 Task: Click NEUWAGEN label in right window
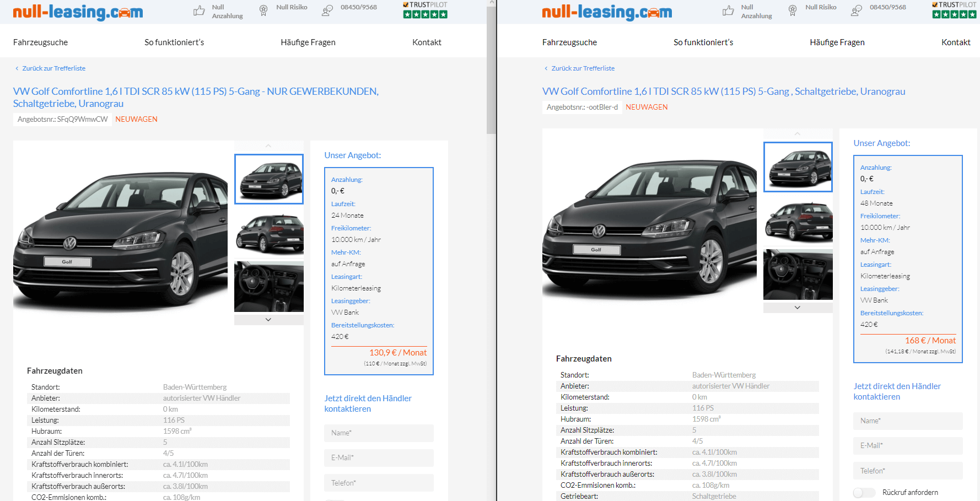pyautogui.click(x=647, y=107)
